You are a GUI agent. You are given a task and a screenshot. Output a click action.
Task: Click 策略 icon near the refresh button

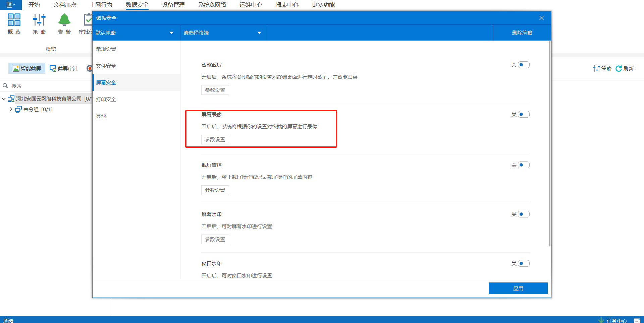tap(597, 68)
